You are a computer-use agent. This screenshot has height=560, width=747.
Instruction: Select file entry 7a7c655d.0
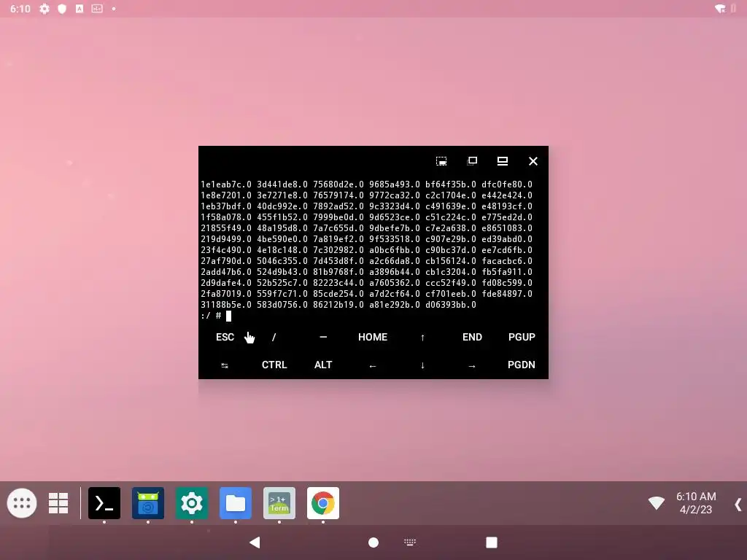click(338, 228)
